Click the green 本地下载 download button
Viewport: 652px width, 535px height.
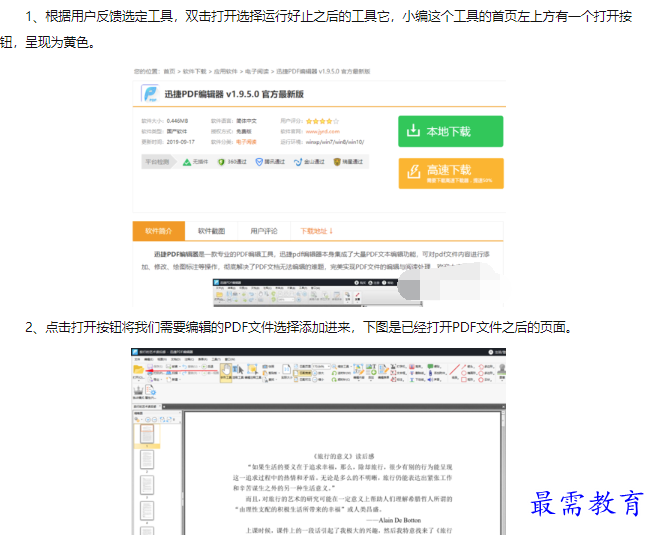[450, 131]
